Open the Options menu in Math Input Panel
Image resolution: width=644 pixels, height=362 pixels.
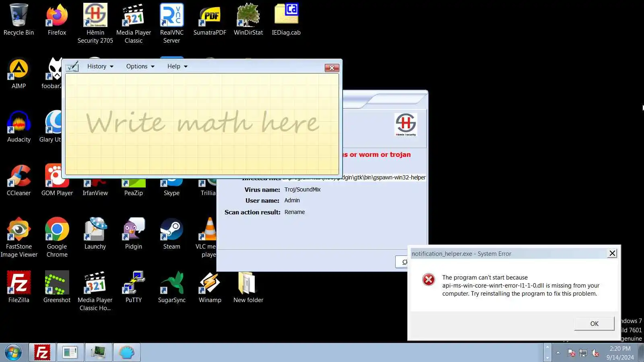(x=140, y=66)
